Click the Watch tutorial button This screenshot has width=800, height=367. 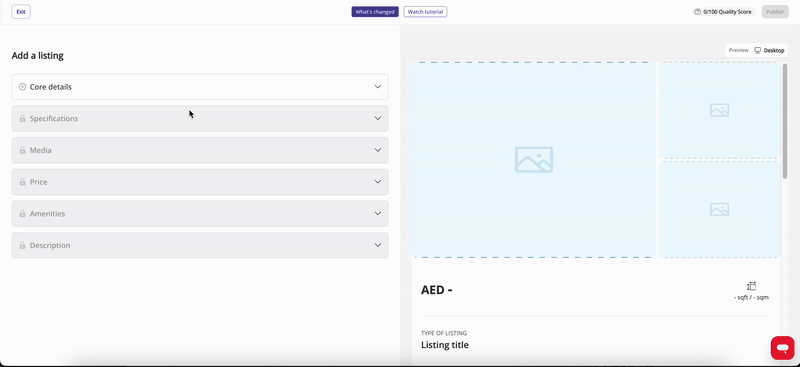click(426, 12)
